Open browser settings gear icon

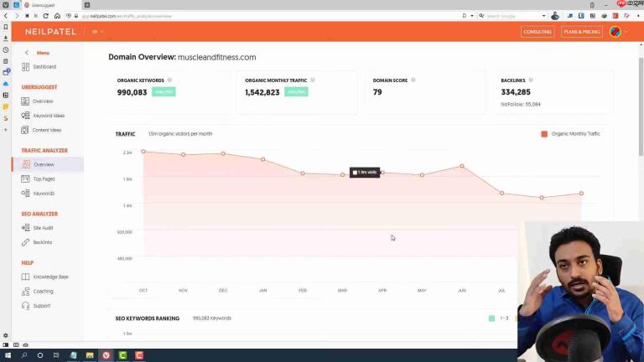click(6, 335)
